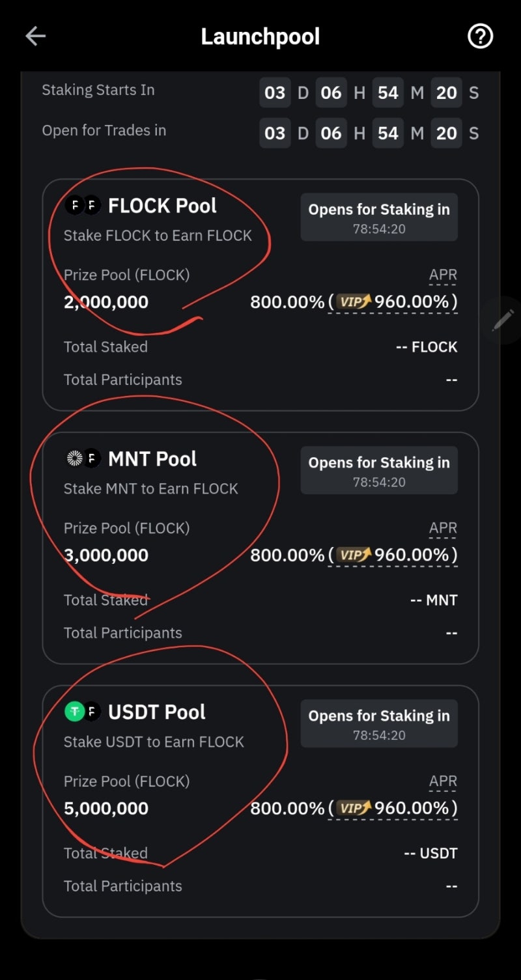Image resolution: width=521 pixels, height=980 pixels.
Task: Select the FLOCK Pool title
Action: (162, 206)
